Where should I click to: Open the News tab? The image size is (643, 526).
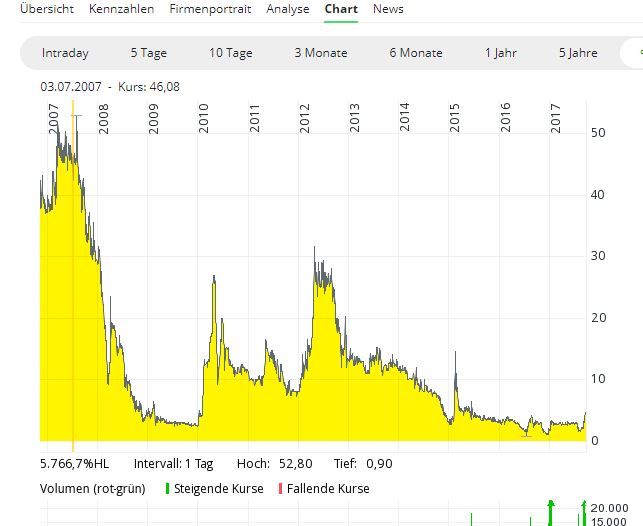pos(388,9)
